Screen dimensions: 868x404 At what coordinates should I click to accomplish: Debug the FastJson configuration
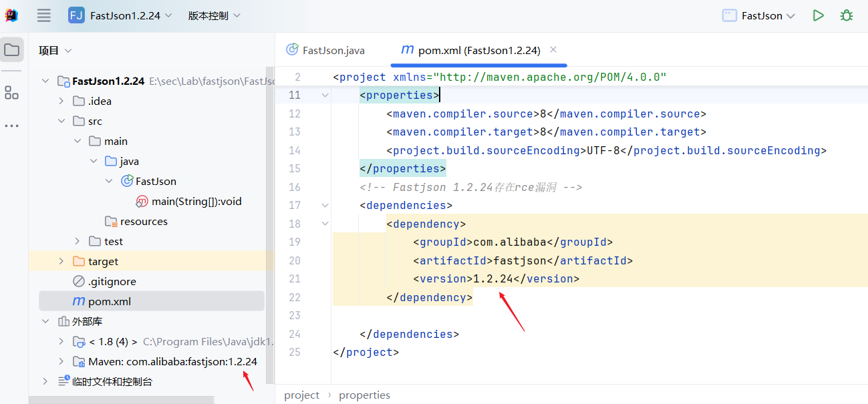tap(847, 15)
